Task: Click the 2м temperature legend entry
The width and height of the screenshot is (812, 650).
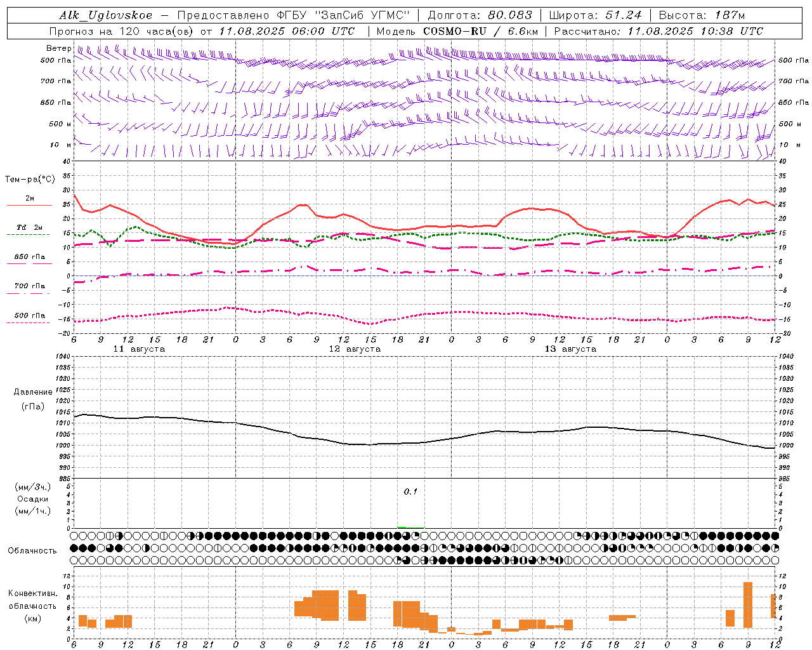Action: (x=30, y=198)
